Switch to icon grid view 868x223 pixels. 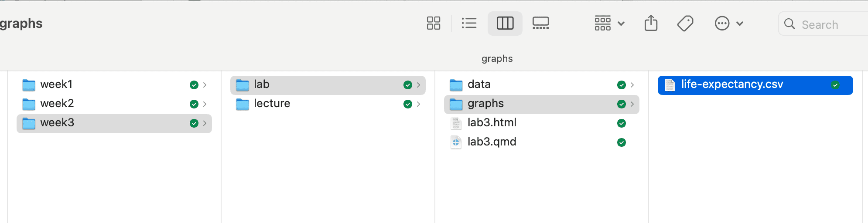(x=433, y=23)
